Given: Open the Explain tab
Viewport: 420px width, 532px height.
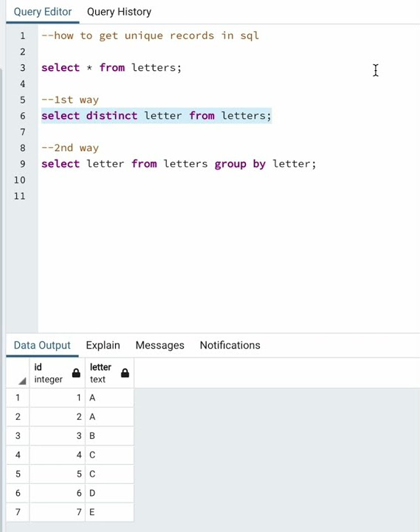Looking at the screenshot, I should point(103,345).
